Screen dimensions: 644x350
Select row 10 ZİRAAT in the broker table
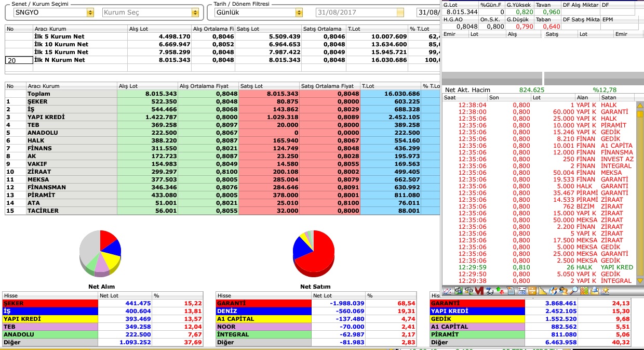[222, 172]
